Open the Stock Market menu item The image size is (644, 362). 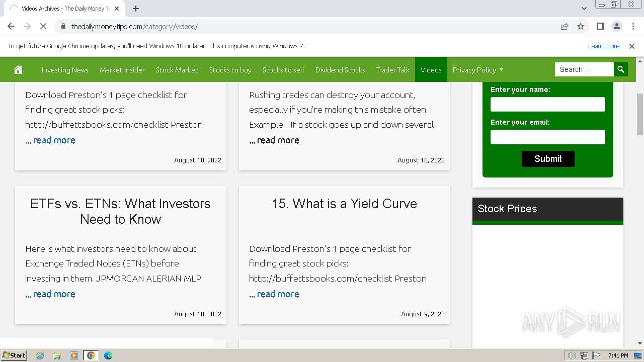tap(177, 70)
